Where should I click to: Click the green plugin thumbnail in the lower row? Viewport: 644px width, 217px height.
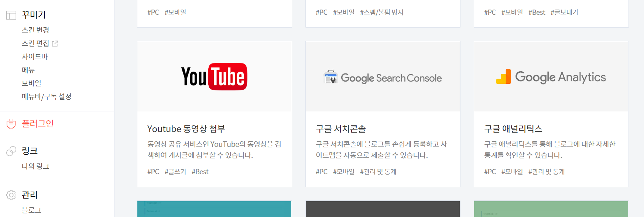point(551,209)
